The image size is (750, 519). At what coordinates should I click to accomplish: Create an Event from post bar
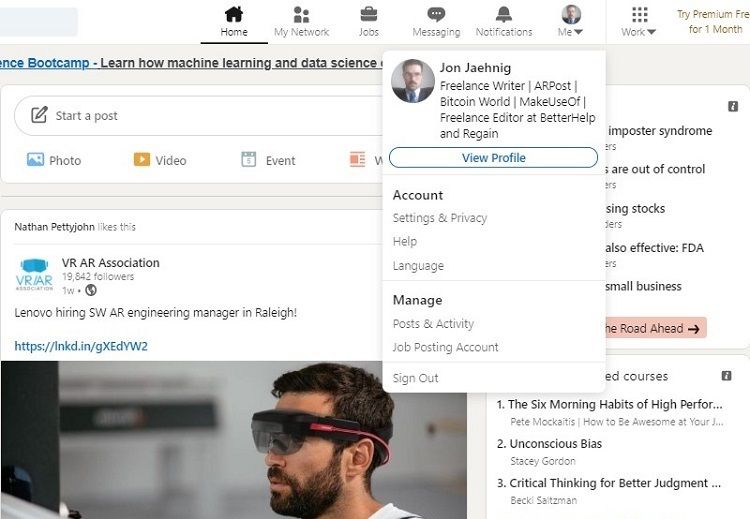[x=268, y=160]
